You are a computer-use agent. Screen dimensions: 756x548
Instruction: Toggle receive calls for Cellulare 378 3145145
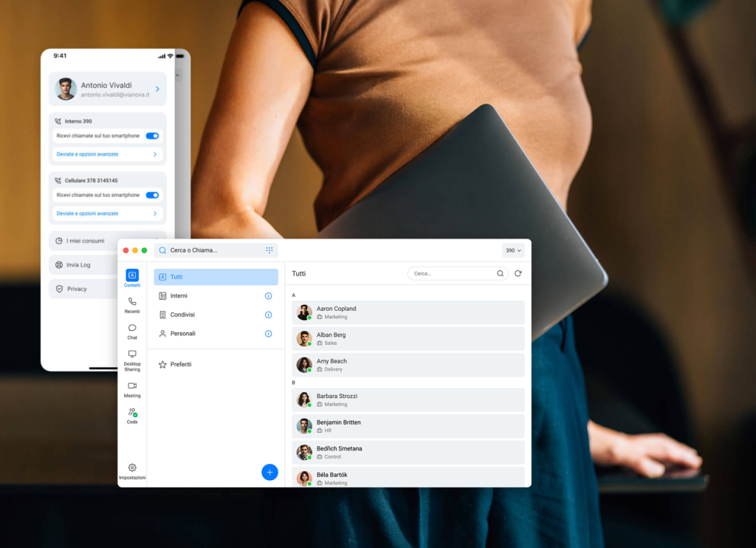tap(152, 195)
